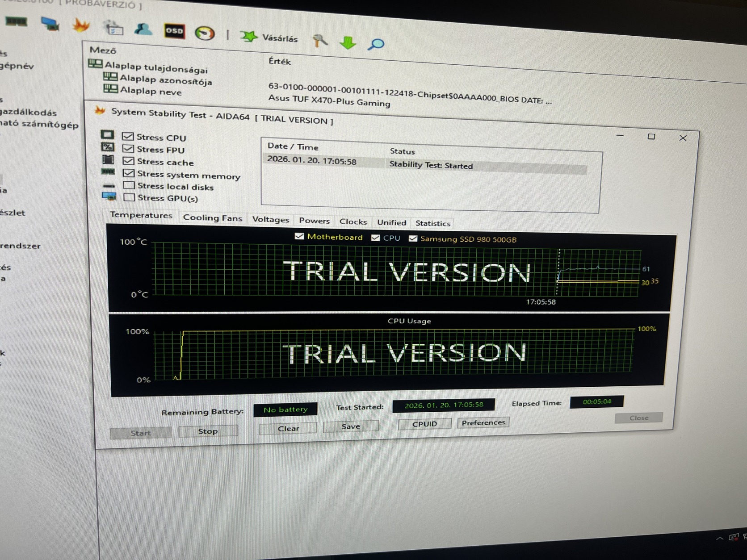Switch to the Cooling Fans tab
This screenshot has height=560, width=747.
tap(213, 217)
